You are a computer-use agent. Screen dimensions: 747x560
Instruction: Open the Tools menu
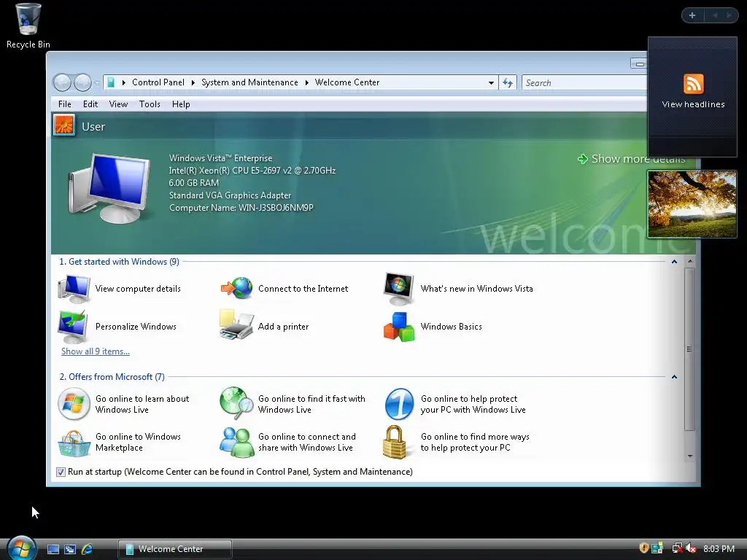(150, 104)
